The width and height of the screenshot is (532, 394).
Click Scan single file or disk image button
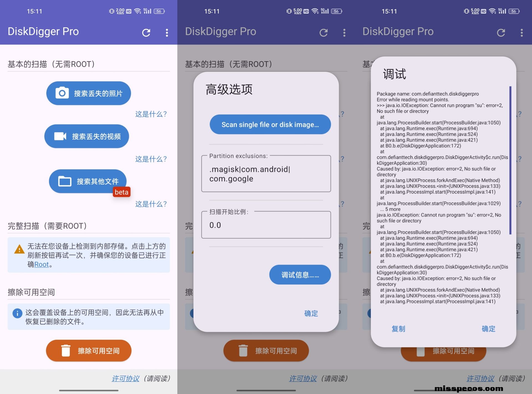(270, 124)
